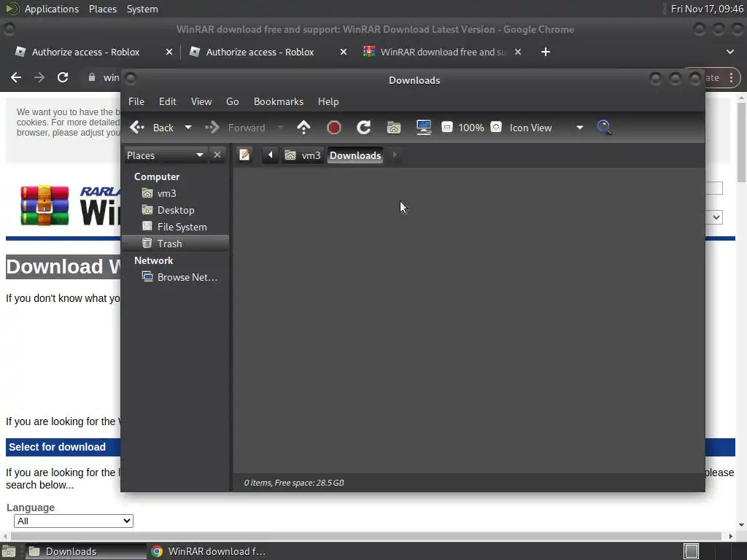The image size is (747, 560).
Task: Toggle text-based location entry icon
Action: point(244,155)
